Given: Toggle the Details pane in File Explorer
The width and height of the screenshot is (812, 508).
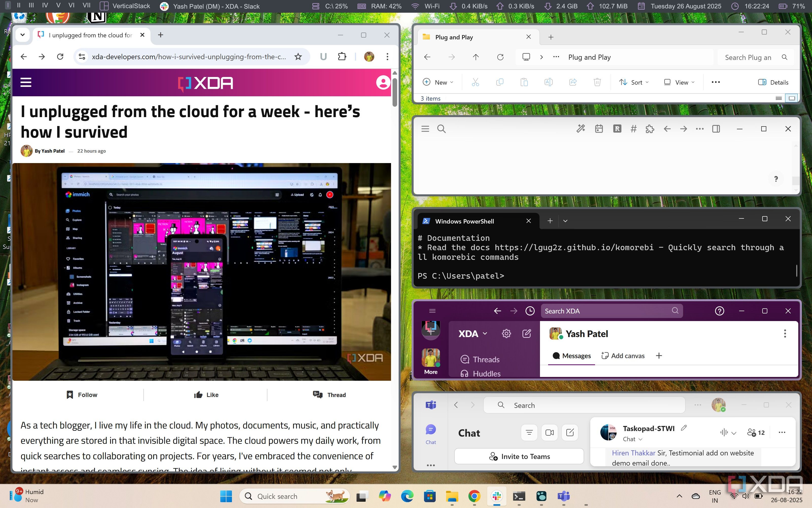Looking at the screenshot, I should pos(773,82).
